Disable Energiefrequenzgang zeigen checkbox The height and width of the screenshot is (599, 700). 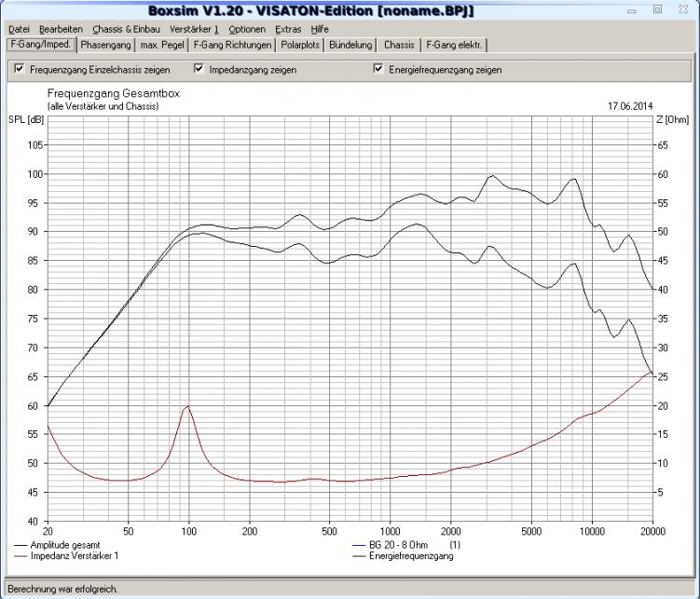(x=378, y=69)
